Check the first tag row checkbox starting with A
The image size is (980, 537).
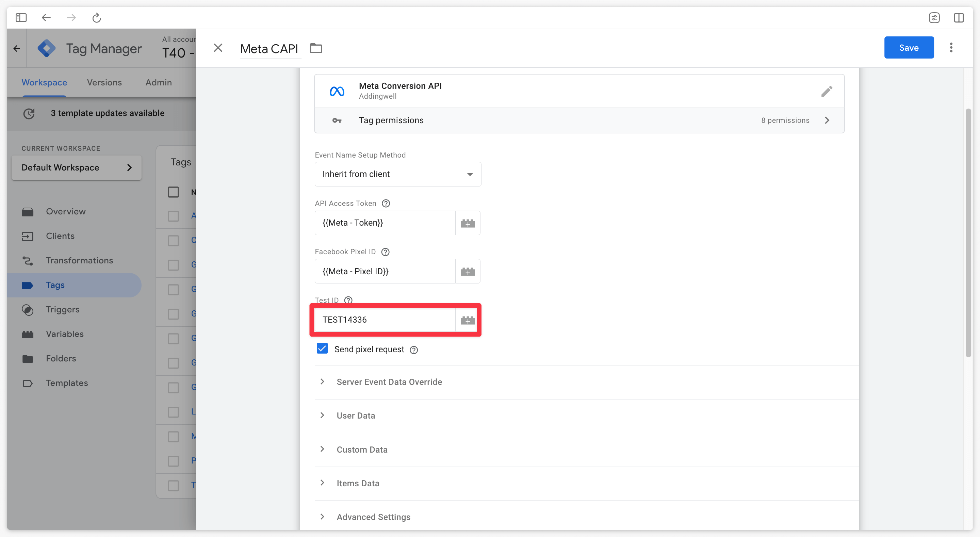[174, 216]
